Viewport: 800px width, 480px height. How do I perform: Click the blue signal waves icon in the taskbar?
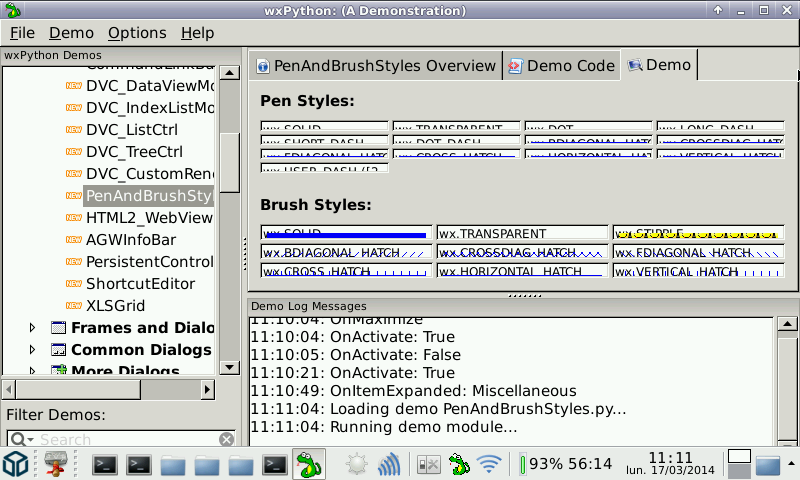click(x=389, y=464)
